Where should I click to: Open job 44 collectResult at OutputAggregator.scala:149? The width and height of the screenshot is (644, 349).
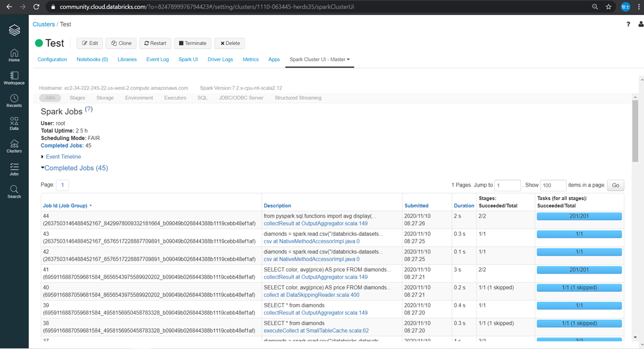[316, 223]
